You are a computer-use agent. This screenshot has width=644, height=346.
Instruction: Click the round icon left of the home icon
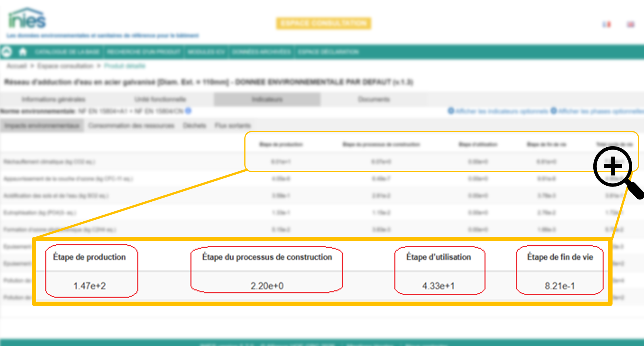pos(6,52)
